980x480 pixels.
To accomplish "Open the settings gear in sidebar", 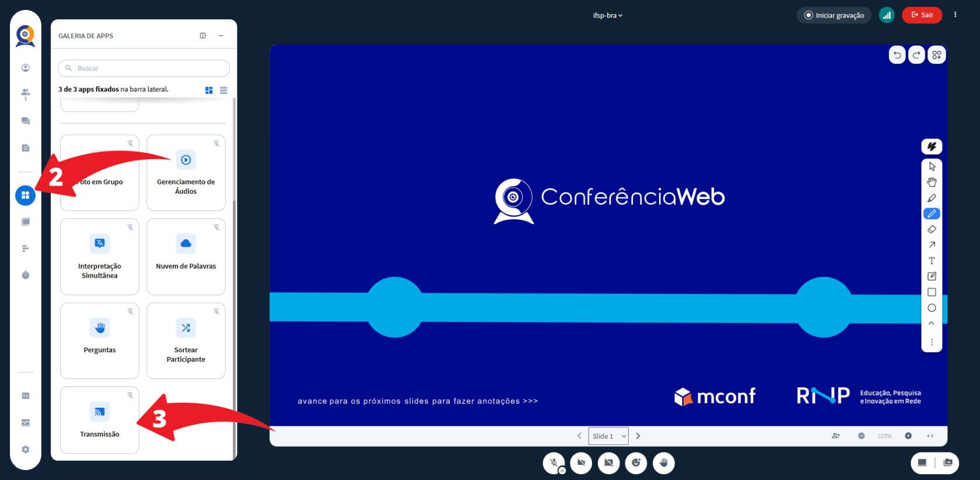I will click(26, 450).
